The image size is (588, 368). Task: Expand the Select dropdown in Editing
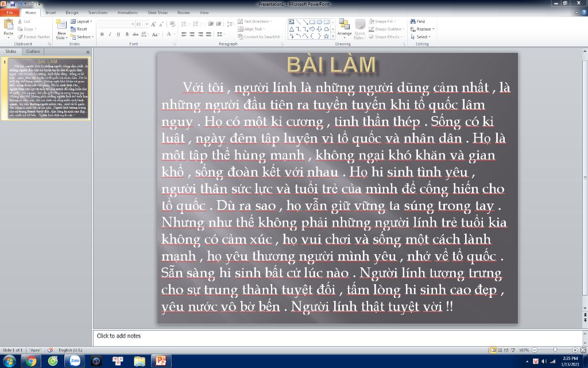(422, 37)
